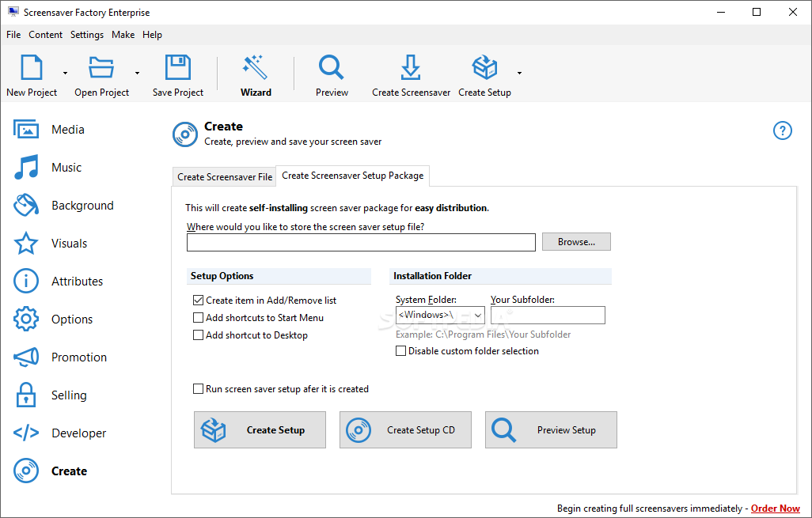This screenshot has height=518, width=812.
Task: Enable Run screen saver setup after created
Action: point(281,389)
